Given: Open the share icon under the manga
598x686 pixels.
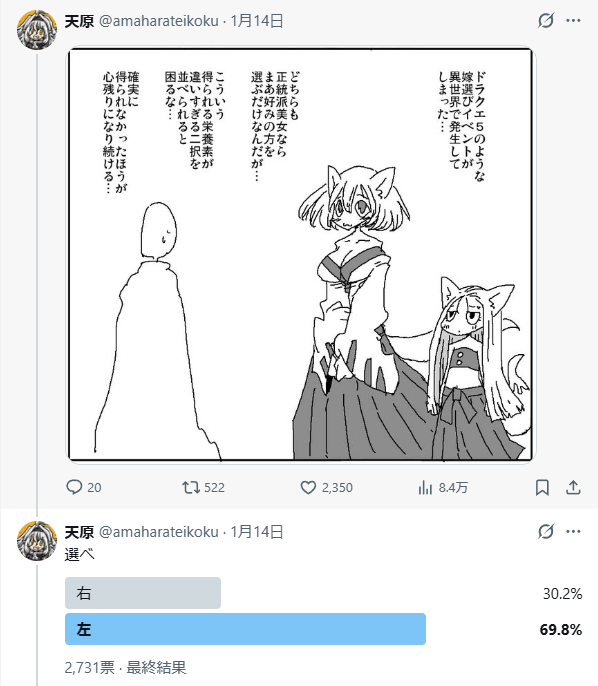Looking at the screenshot, I should (x=573, y=487).
